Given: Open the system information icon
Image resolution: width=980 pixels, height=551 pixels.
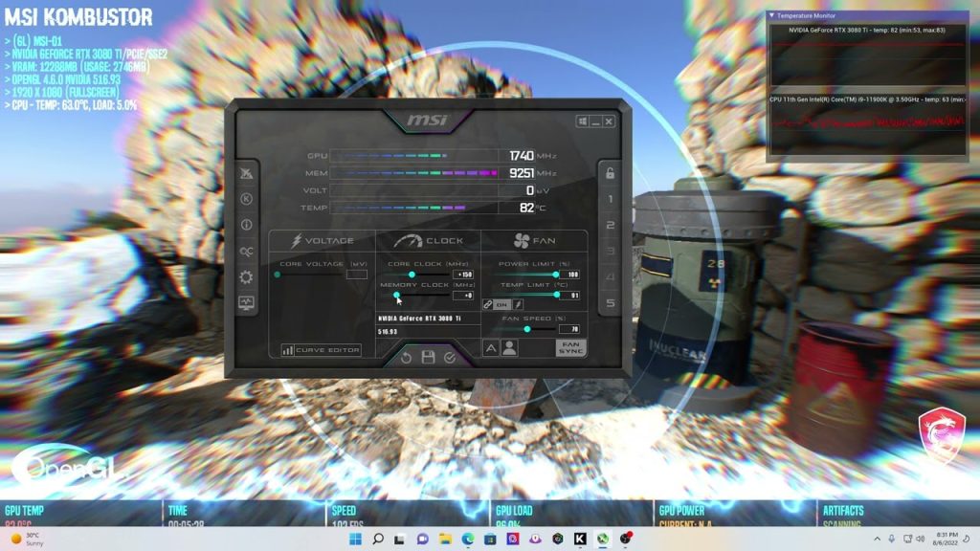Looking at the screenshot, I should click(x=246, y=225).
